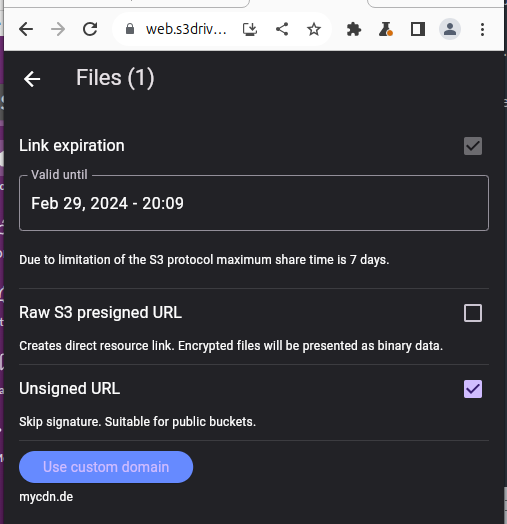507x524 pixels.
Task: Open the site lock info icon
Action: (130, 29)
